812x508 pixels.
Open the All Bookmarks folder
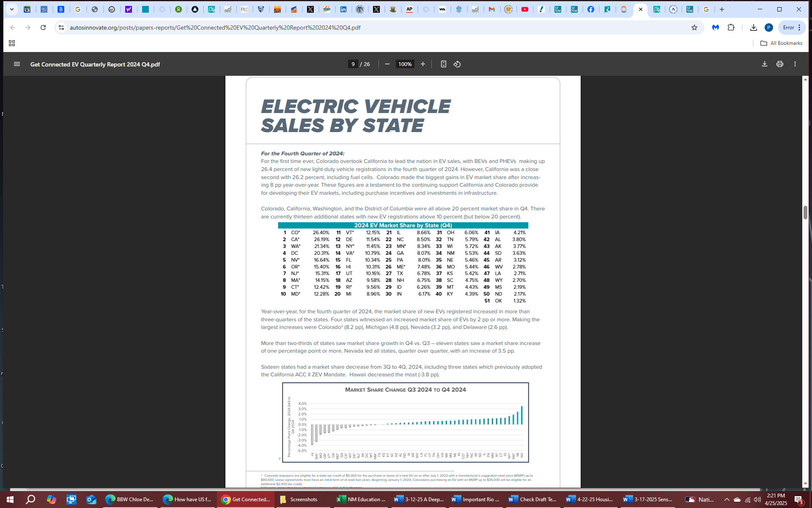(x=781, y=43)
